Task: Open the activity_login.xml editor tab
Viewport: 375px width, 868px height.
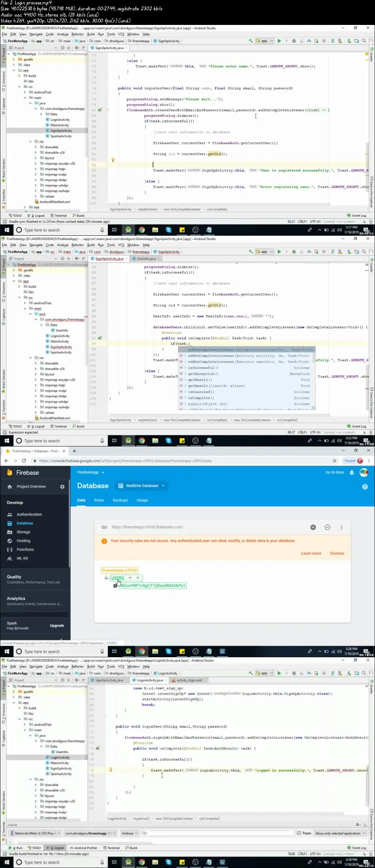Action: 189,680
